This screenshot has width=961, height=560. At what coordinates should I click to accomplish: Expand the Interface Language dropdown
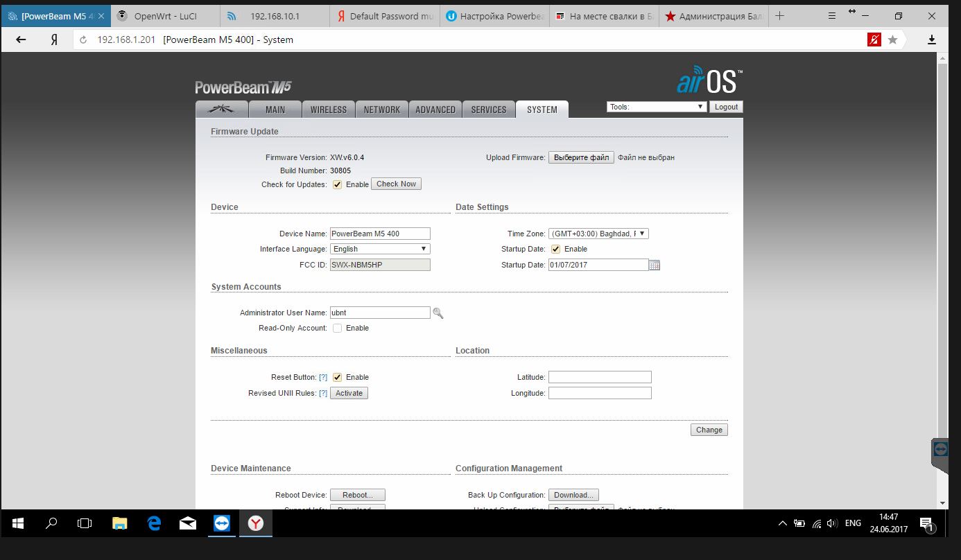pyautogui.click(x=379, y=249)
